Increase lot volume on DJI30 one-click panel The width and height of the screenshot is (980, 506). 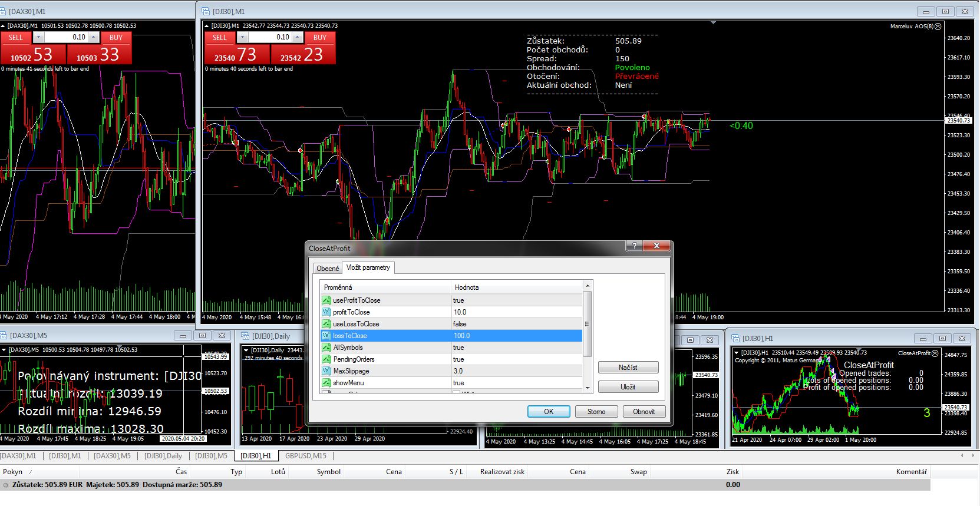pos(298,37)
